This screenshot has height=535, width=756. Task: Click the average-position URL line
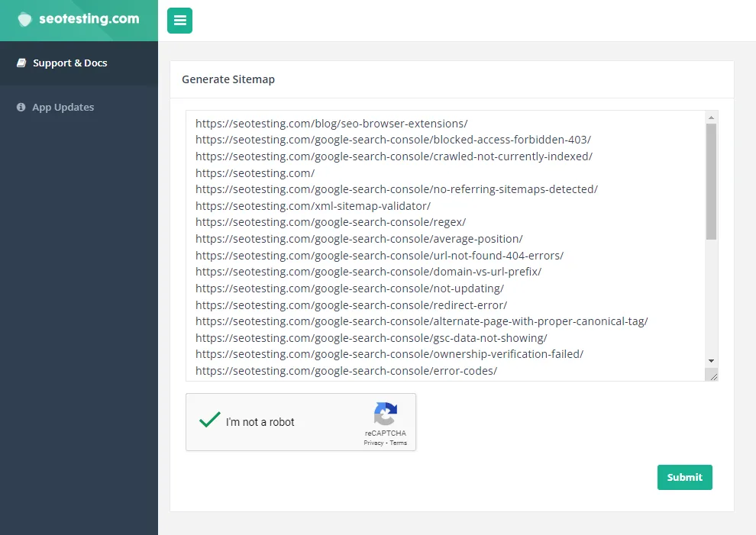coord(359,239)
